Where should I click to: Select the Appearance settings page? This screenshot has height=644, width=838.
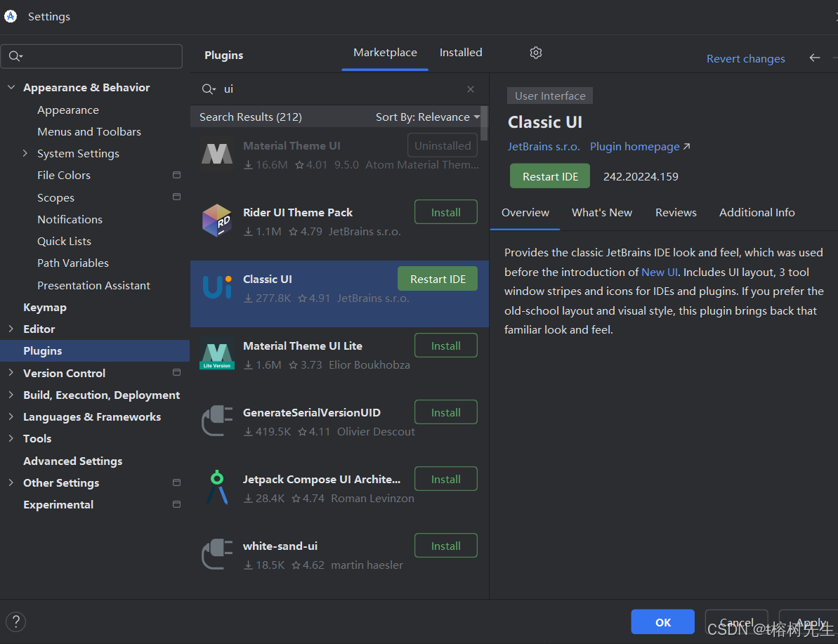pyautogui.click(x=68, y=110)
